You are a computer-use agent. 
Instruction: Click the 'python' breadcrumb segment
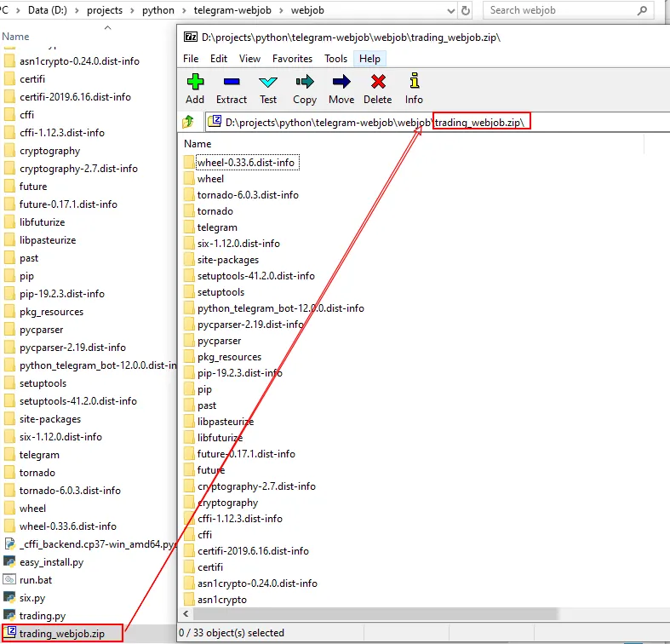[x=158, y=10]
